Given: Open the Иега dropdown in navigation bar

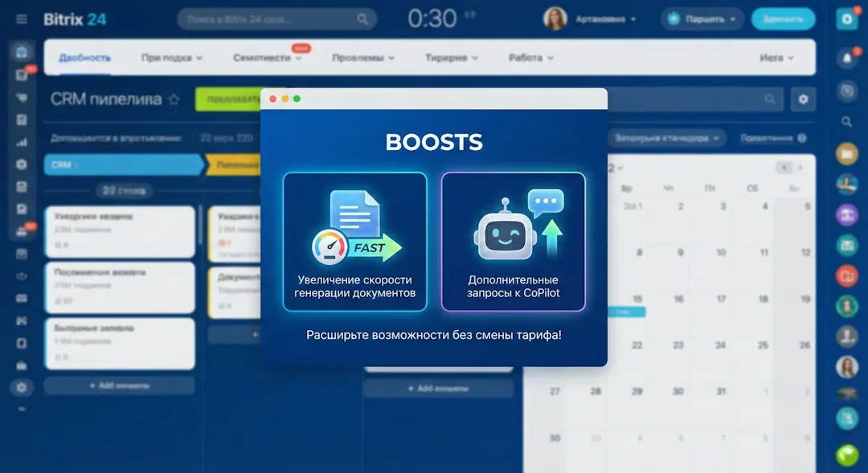Looking at the screenshot, I should pyautogui.click(x=776, y=58).
